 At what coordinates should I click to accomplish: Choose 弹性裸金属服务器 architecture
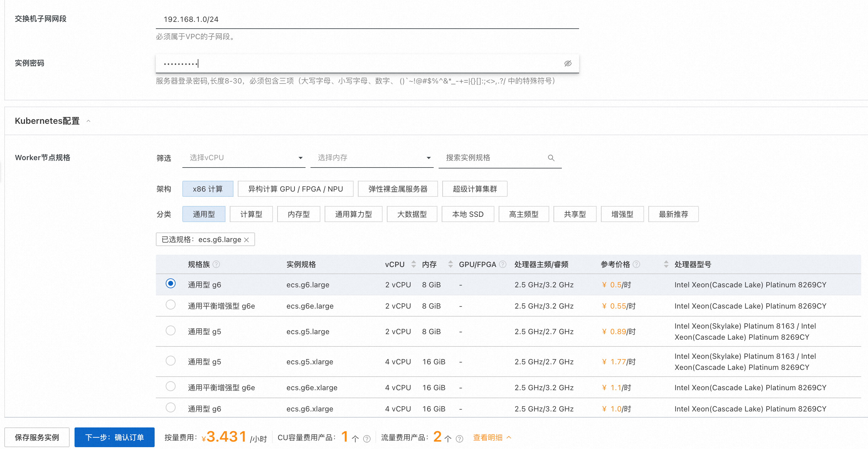point(398,189)
